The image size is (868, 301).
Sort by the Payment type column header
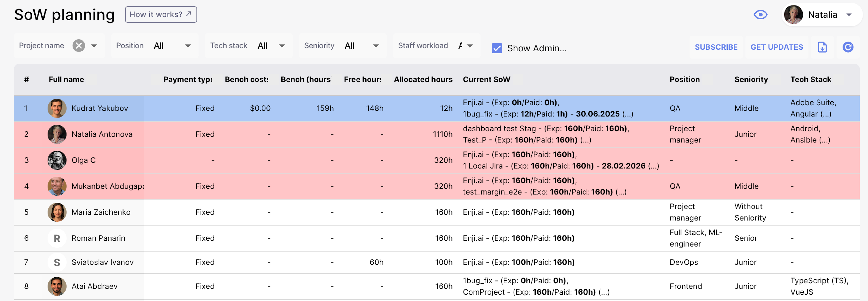point(188,80)
